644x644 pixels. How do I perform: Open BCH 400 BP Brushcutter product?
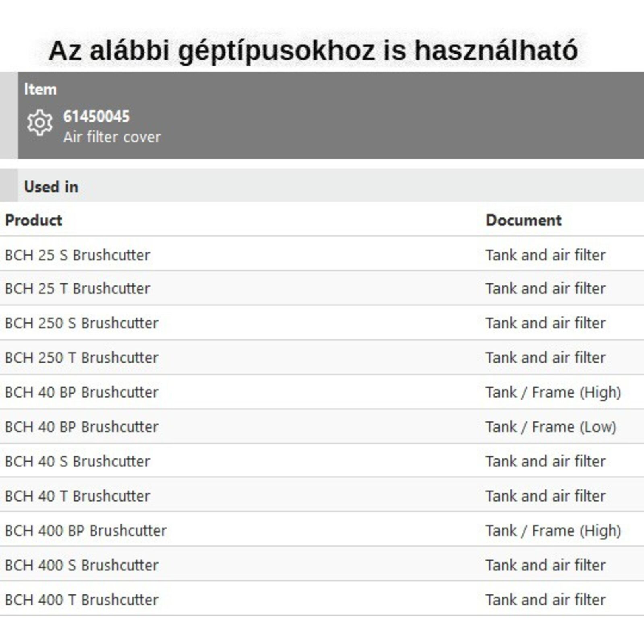coord(86,531)
